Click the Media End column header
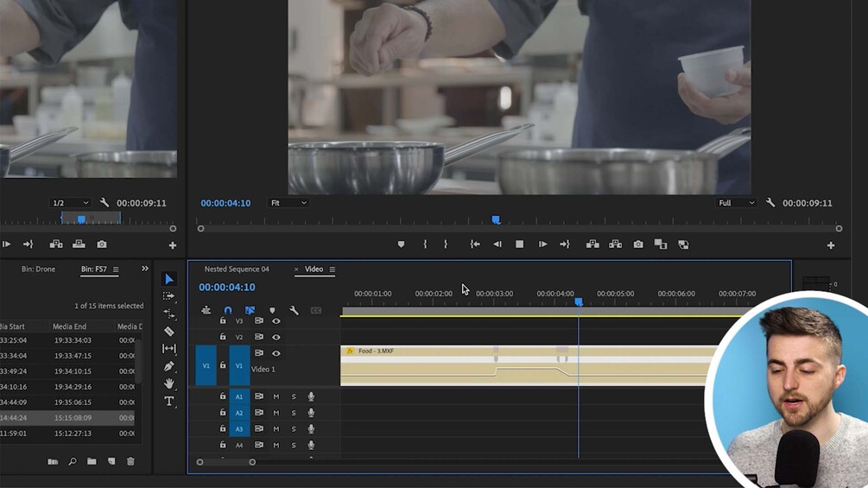 (x=69, y=326)
